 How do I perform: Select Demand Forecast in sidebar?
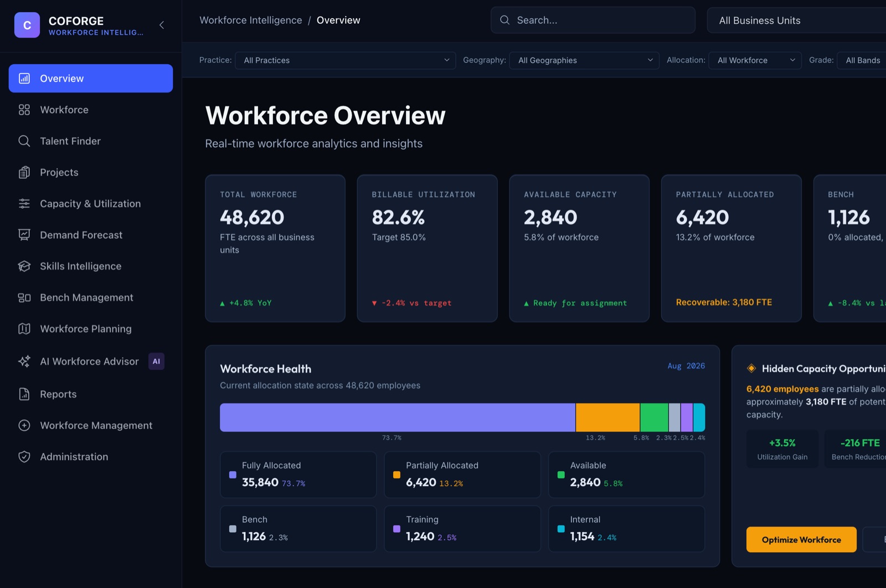pyautogui.click(x=91, y=235)
